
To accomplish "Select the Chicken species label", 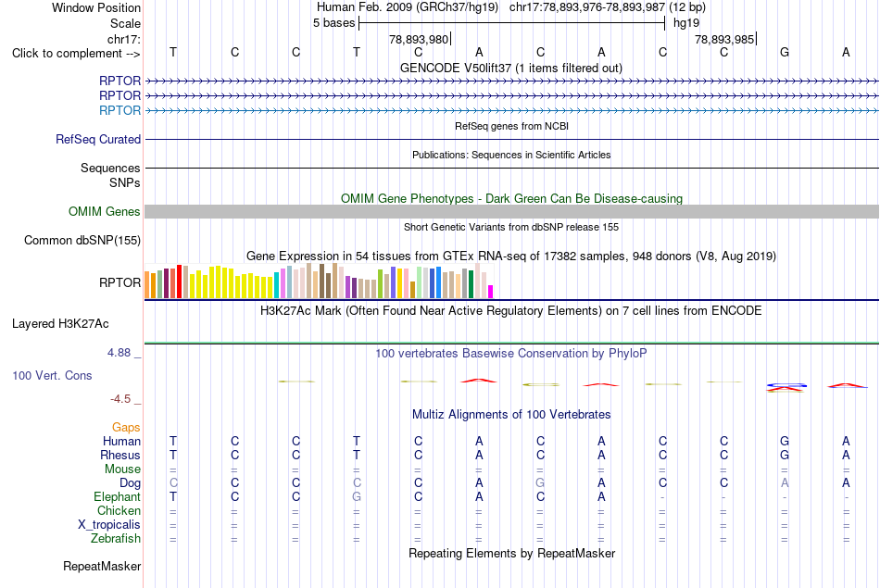I will [119, 510].
